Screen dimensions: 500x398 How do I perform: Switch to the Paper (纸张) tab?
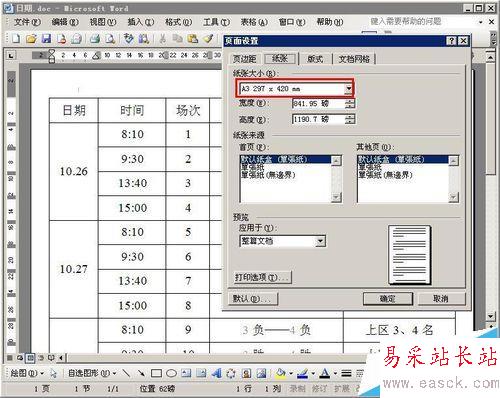pos(280,59)
